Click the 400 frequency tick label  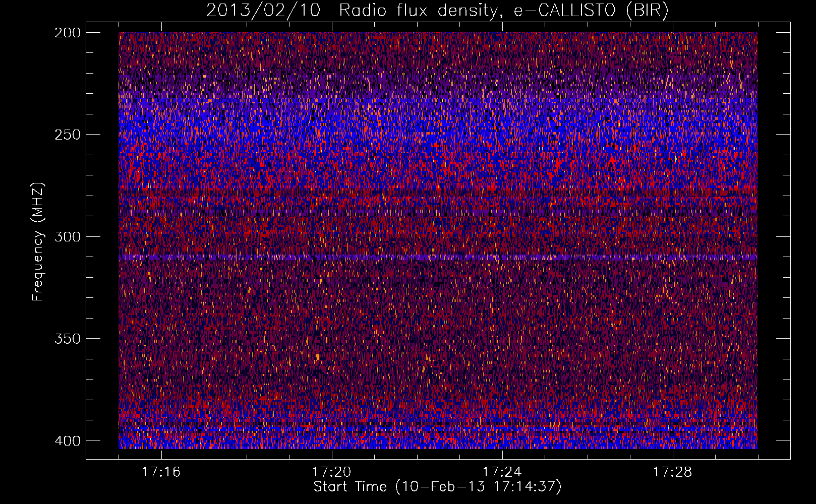67,441
